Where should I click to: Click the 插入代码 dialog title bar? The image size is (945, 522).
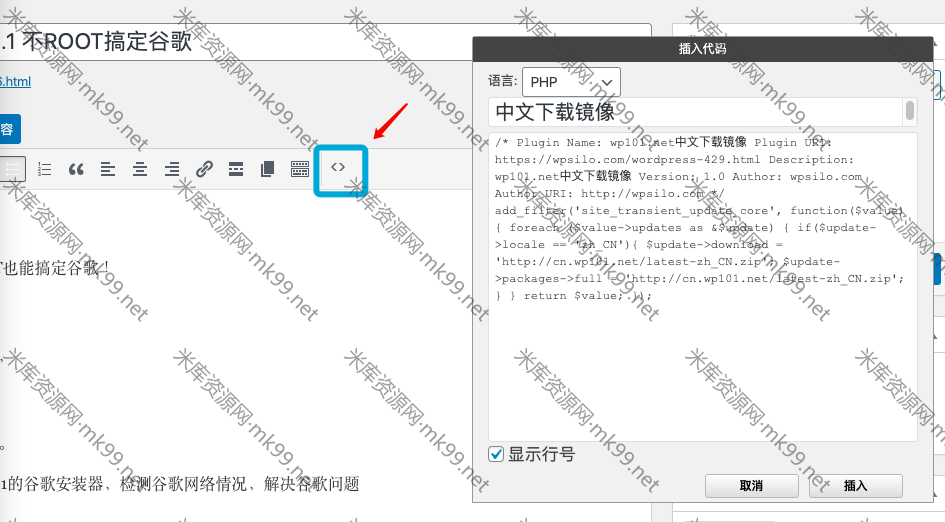point(703,49)
